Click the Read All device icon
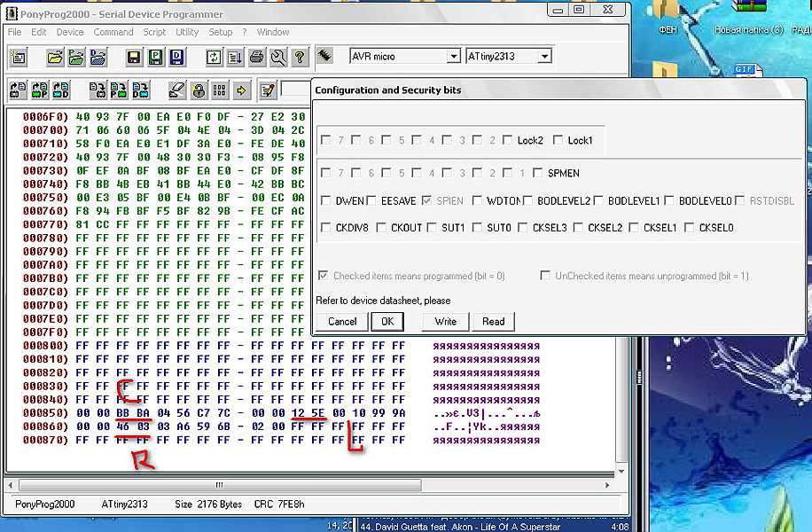Viewport: 812px width, 532px height. (19, 90)
